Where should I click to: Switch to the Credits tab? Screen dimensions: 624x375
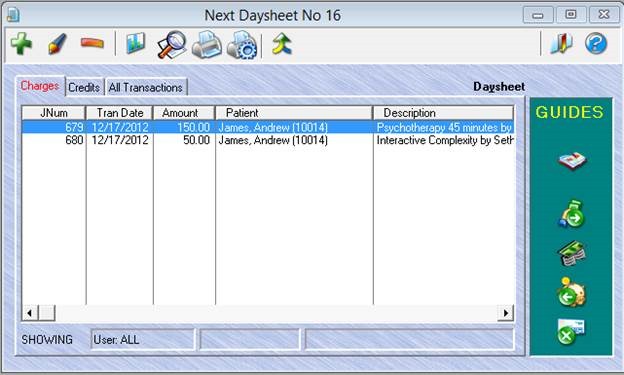84,87
